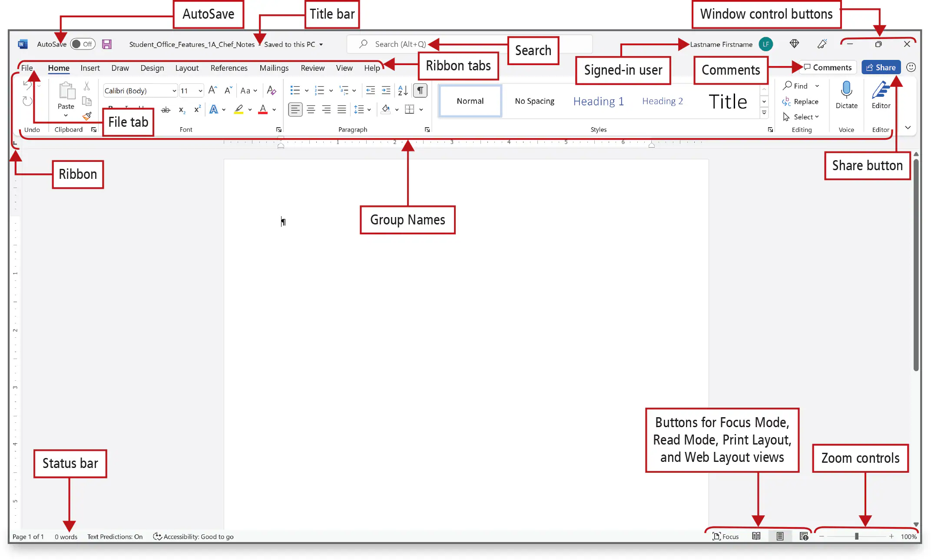
Task: Toggle the AutoSave switch
Action: pos(82,44)
